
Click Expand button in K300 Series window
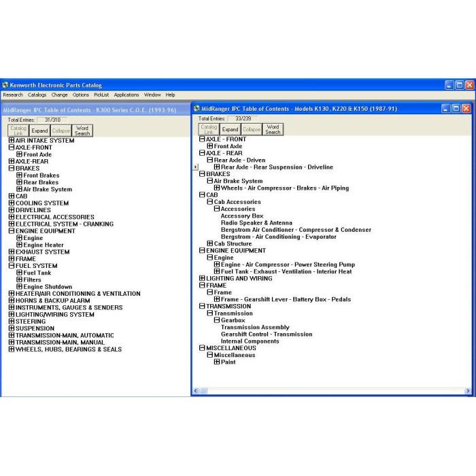39,131
